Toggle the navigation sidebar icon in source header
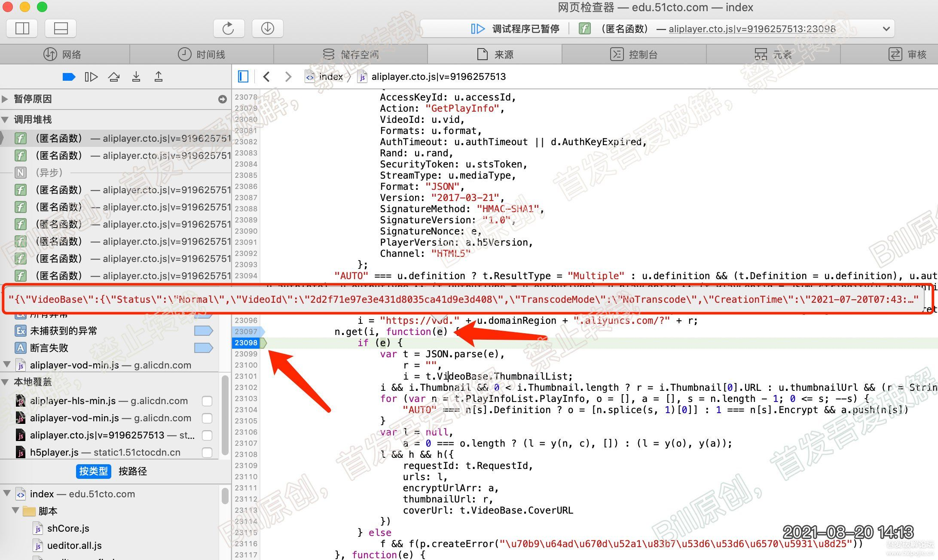Image resolution: width=938 pixels, height=560 pixels. [243, 77]
